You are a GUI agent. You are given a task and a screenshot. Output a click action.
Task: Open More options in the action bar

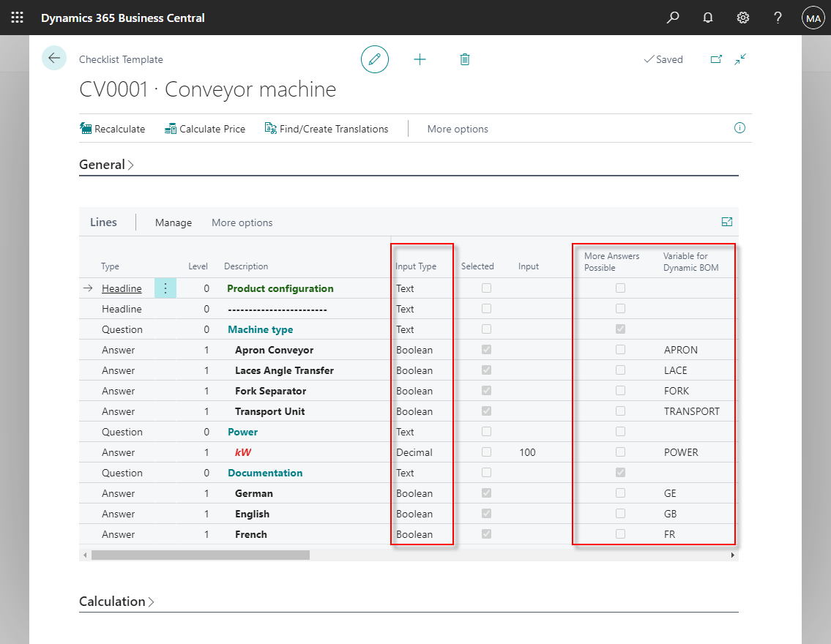[458, 129]
